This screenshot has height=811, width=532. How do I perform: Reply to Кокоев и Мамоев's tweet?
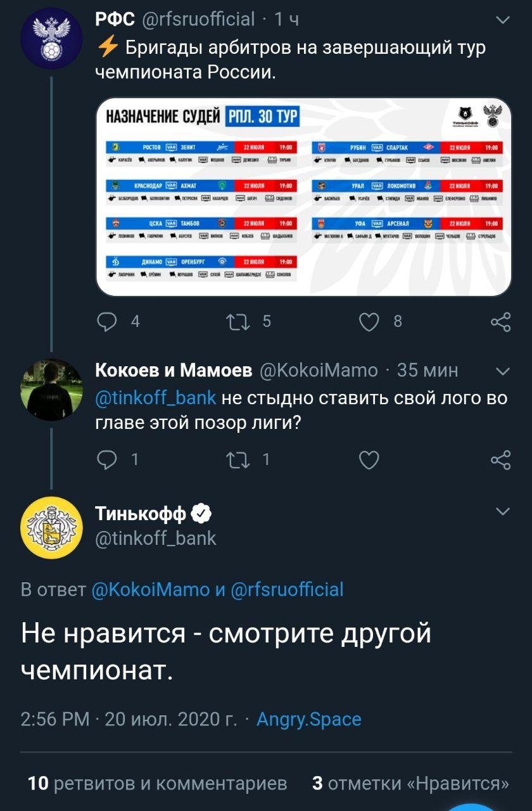pyautogui.click(x=108, y=459)
